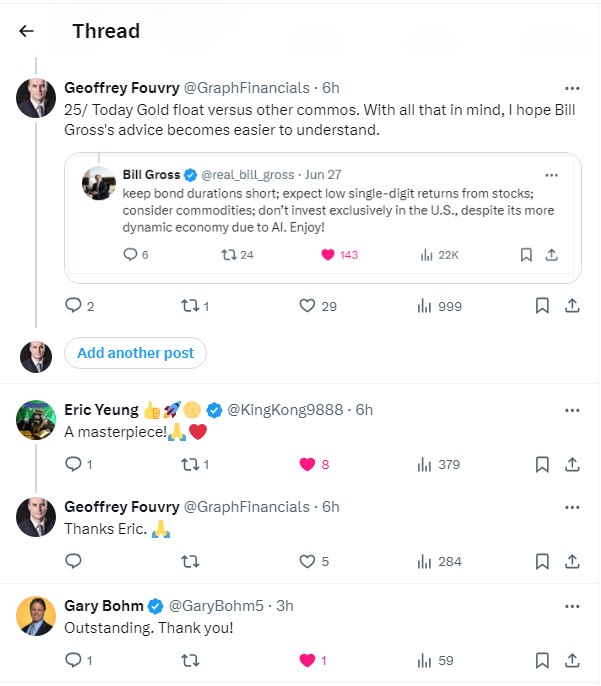Open Eric Yeung's profile avatar

point(36,420)
